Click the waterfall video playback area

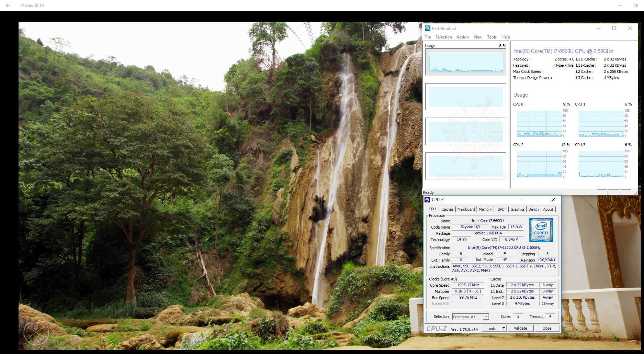[220, 186]
